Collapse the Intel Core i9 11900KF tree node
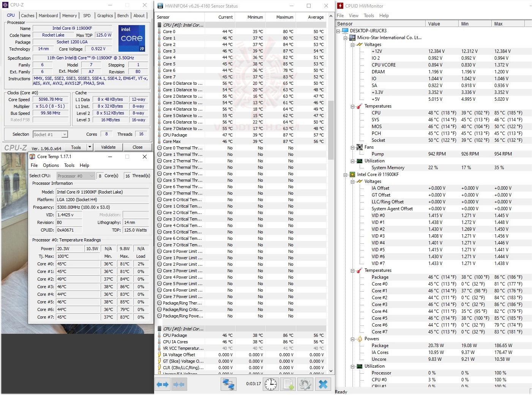This screenshot has width=532, height=395. (x=346, y=174)
